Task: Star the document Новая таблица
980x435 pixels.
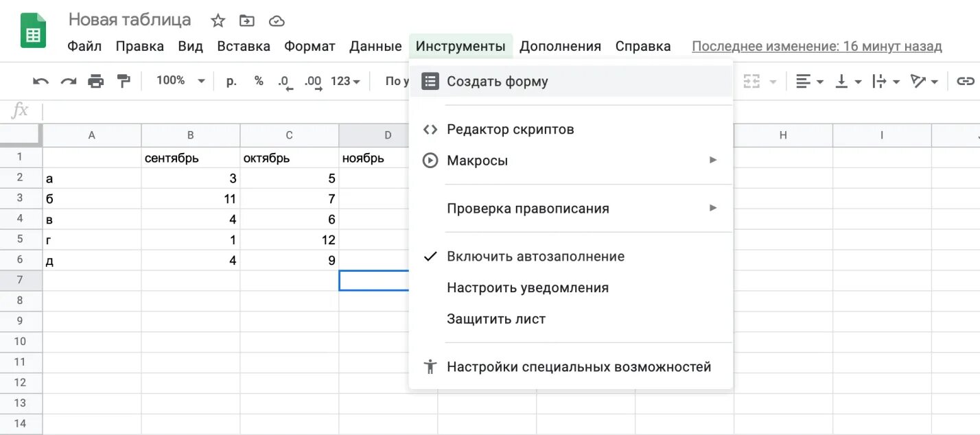Action: tap(218, 21)
